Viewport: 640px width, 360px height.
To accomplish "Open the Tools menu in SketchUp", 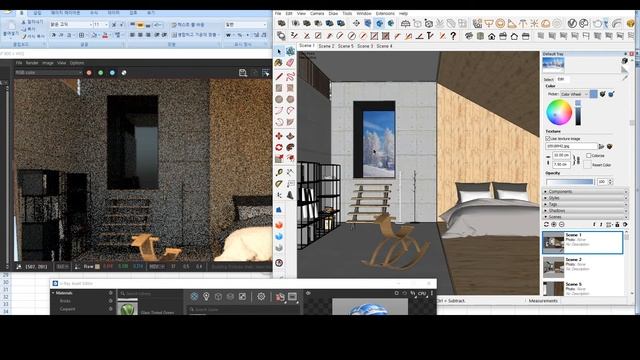I will click(347, 13).
